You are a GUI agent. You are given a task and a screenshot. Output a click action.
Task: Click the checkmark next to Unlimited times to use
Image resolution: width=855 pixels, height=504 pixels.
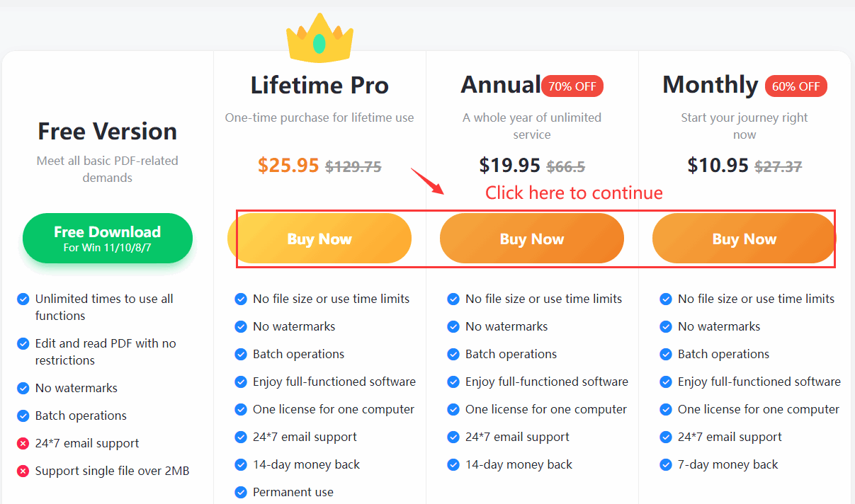pos(23,299)
